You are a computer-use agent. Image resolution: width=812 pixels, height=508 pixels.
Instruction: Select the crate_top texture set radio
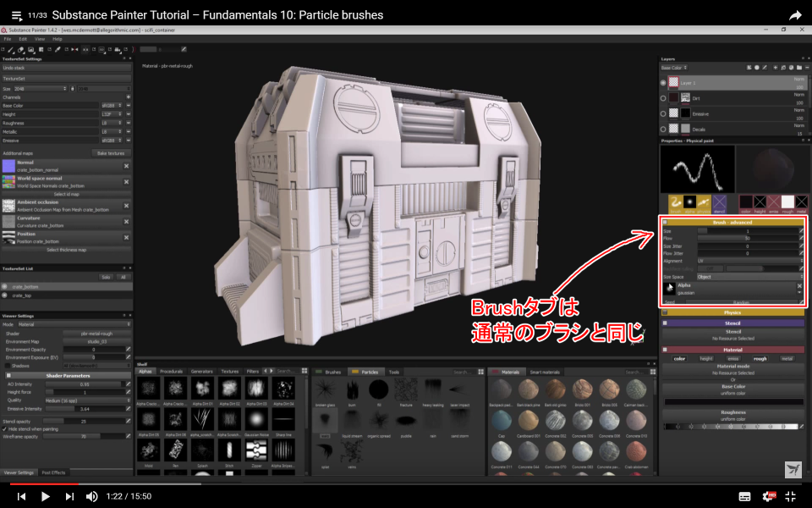pos(5,295)
